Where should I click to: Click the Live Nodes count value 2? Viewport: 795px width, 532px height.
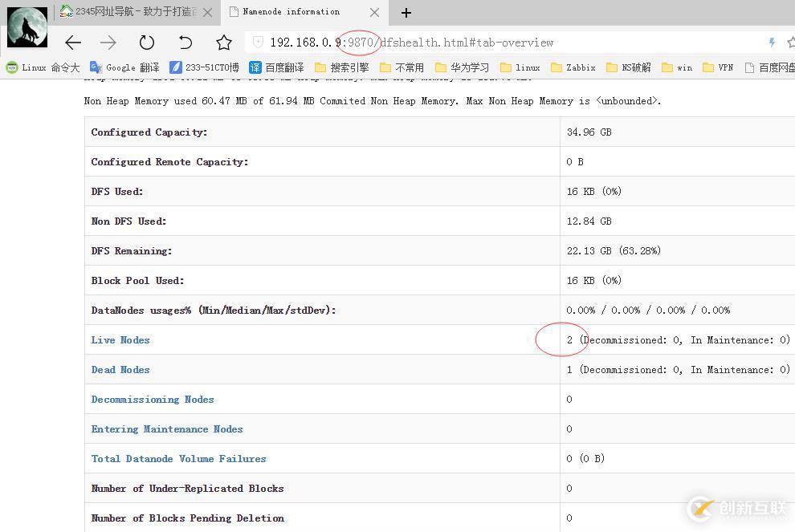(x=569, y=340)
